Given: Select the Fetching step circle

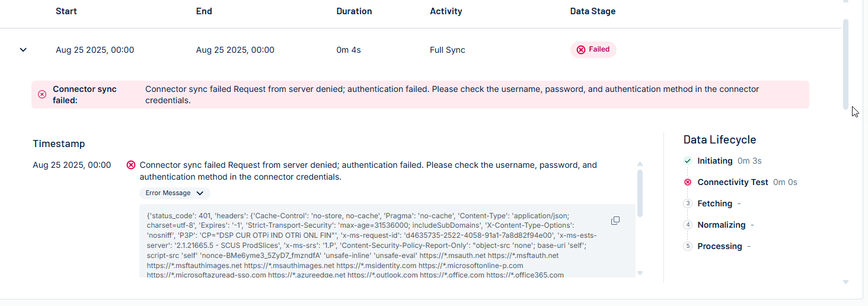Looking at the screenshot, I should 688,203.
